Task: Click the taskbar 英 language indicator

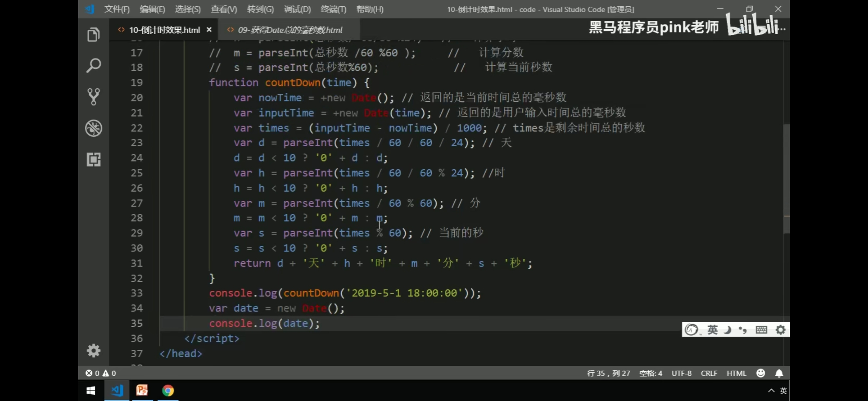Action: tap(783, 391)
